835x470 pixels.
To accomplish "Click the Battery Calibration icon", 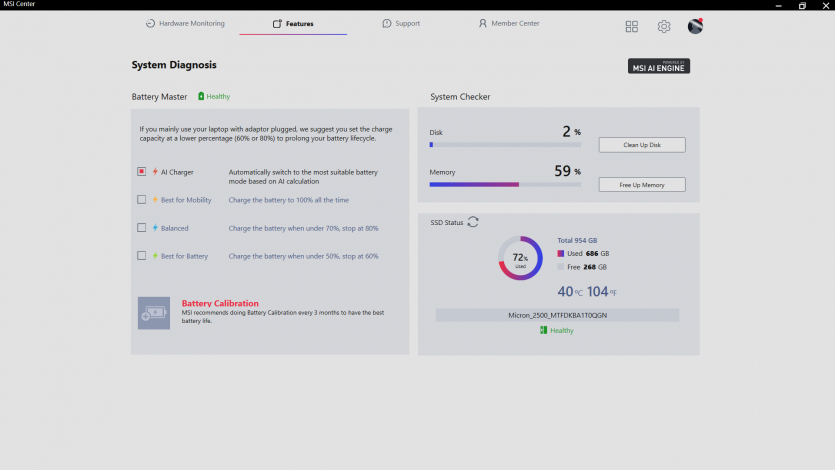I will [154, 313].
